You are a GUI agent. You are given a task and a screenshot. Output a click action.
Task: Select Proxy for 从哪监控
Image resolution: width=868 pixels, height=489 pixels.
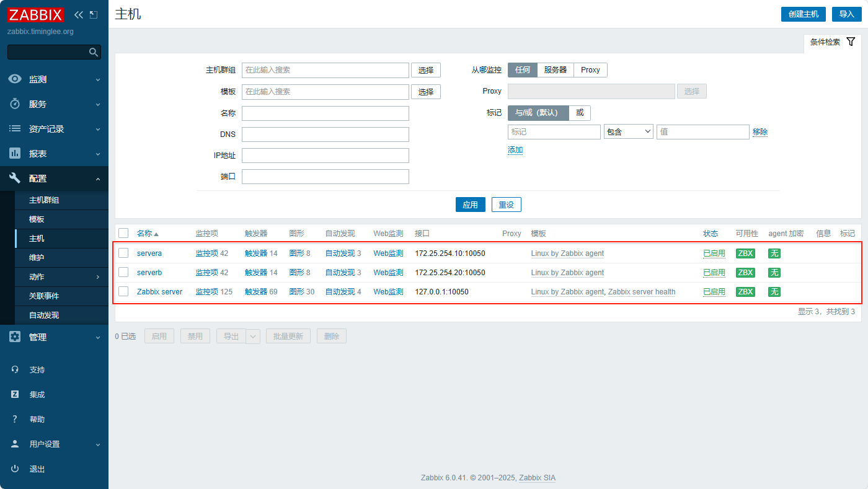pos(590,70)
